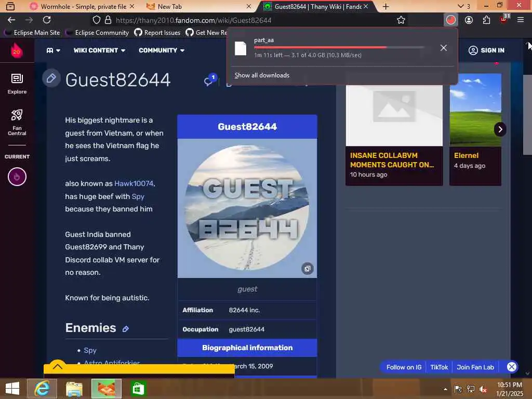
Task: Click the SIGN IN button
Action: coord(486,50)
